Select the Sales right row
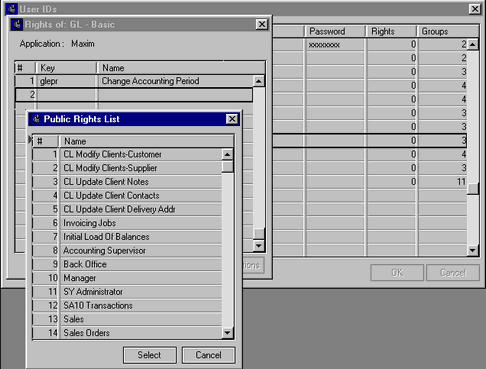Viewport: 486px width, 369px height. [127, 319]
